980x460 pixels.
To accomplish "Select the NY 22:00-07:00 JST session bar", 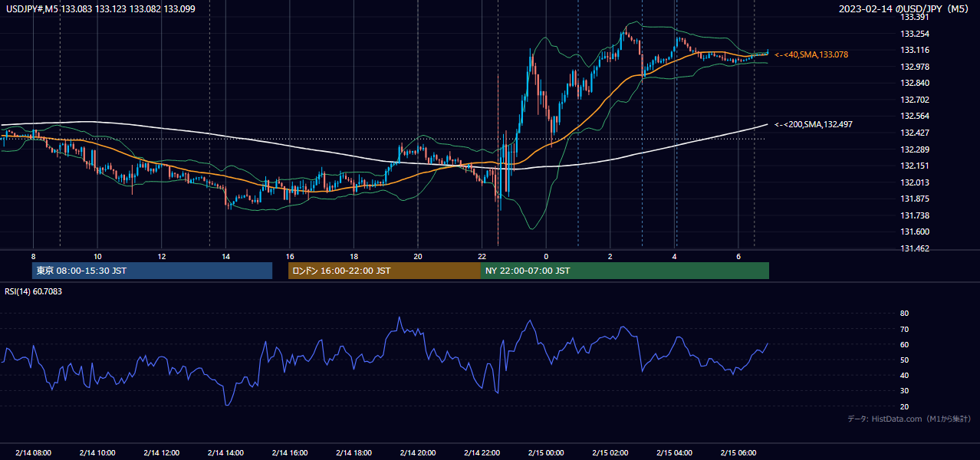I will (x=625, y=271).
